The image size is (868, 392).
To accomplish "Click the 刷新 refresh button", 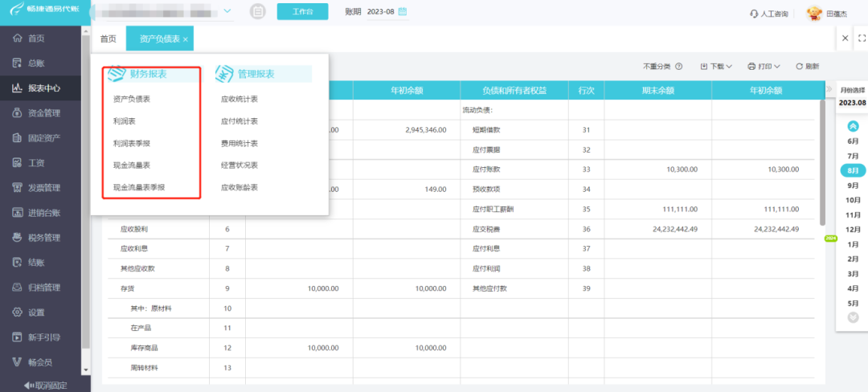I will [x=807, y=67].
